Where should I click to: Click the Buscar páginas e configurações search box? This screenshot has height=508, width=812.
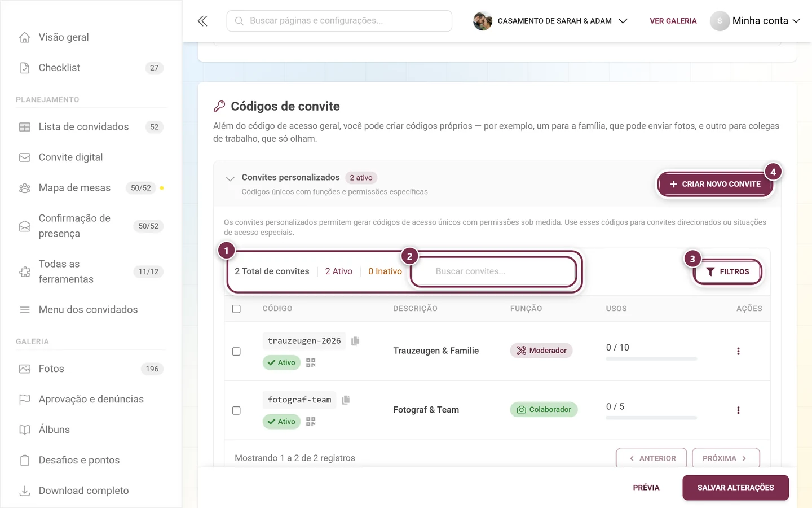(x=339, y=21)
